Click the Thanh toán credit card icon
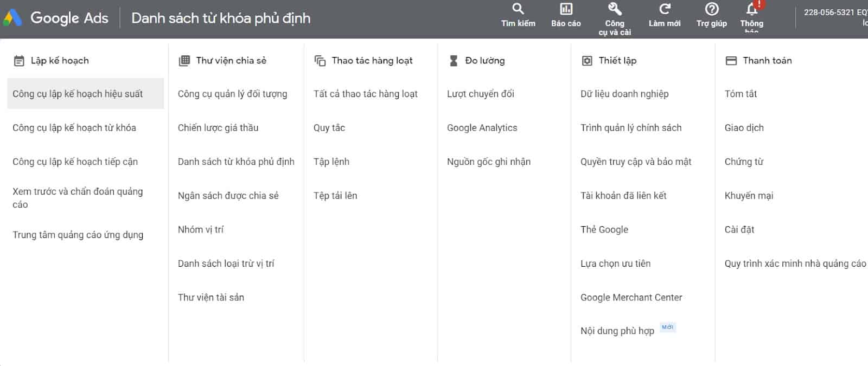 (731, 61)
